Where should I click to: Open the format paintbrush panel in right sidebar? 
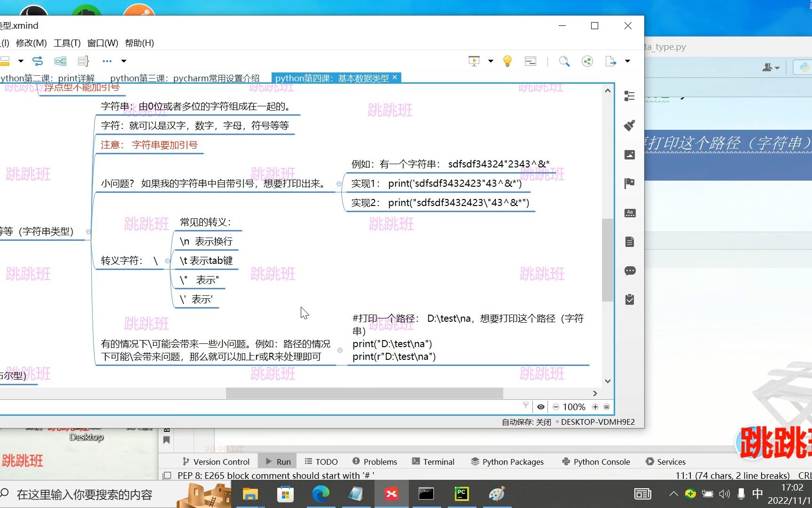(x=630, y=125)
